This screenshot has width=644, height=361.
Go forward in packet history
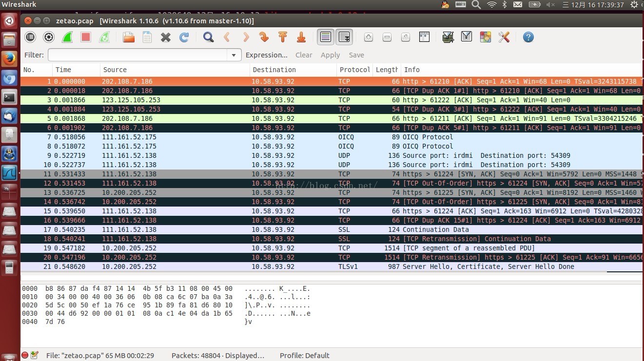point(246,37)
